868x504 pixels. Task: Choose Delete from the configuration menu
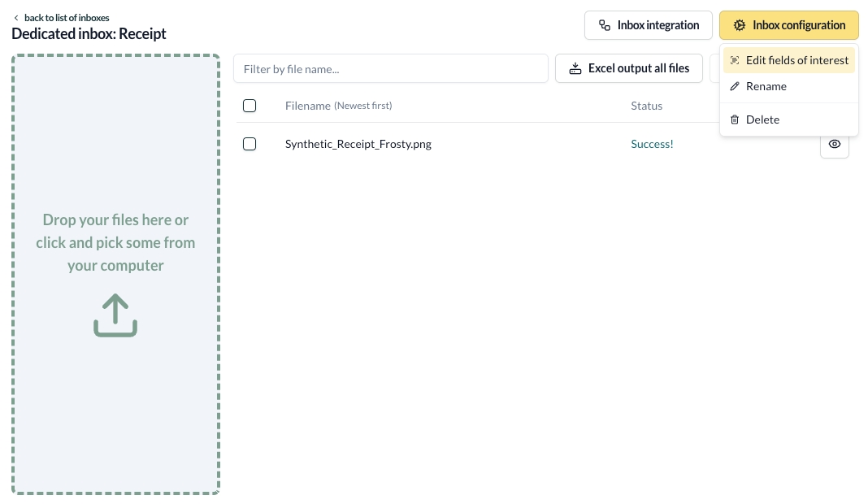pyautogui.click(x=762, y=119)
